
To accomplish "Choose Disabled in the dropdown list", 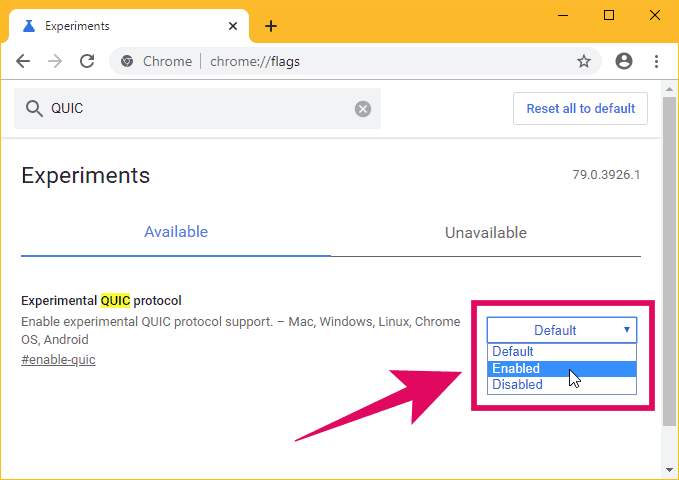I will [562, 384].
